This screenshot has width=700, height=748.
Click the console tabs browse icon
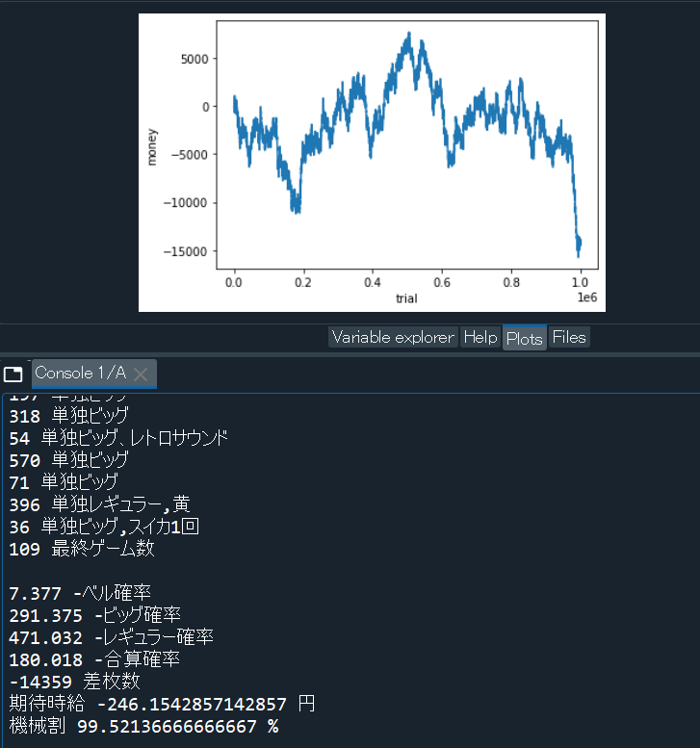tap(13, 374)
